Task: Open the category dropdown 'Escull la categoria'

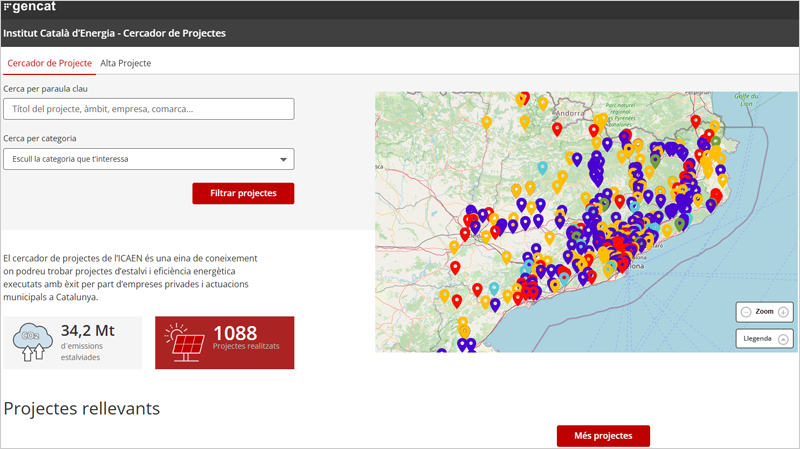Action: pos(148,159)
